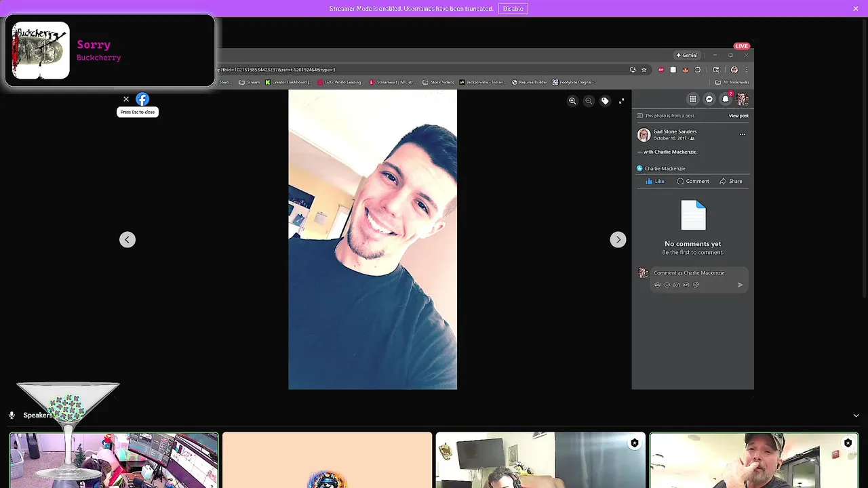Open the Facebook account profile menu
Image resolution: width=868 pixels, height=488 pixels.
click(x=743, y=99)
